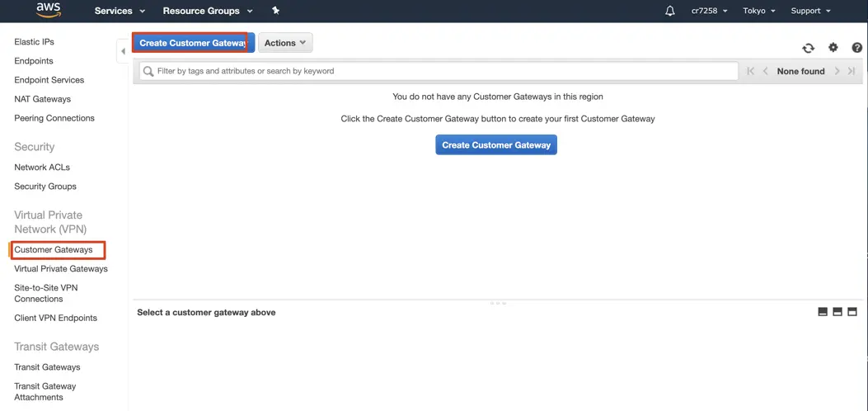Open the Support dropdown menu
The width and height of the screenshot is (868, 411).
tap(811, 11)
